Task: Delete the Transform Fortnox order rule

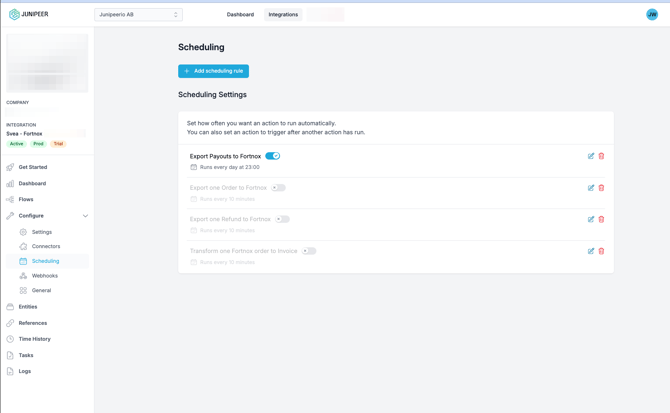Action: pyautogui.click(x=601, y=251)
